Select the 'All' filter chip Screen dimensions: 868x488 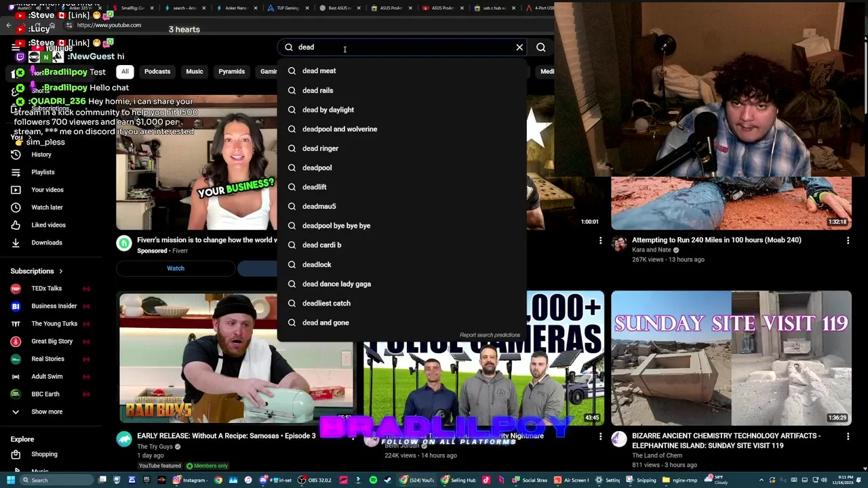pyautogui.click(x=125, y=71)
